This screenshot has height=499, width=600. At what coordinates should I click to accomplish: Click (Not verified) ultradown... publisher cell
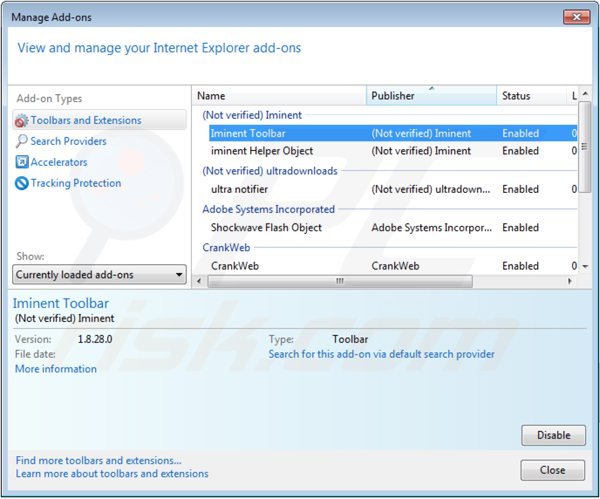(x=431, y=189)
